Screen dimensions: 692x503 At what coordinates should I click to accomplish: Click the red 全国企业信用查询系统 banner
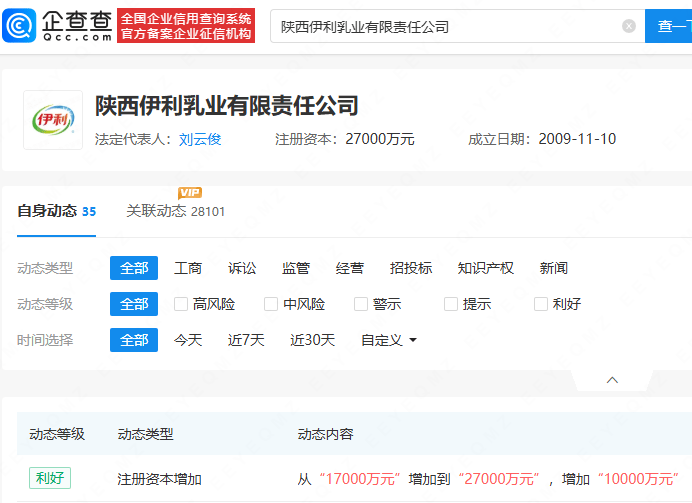(x=186, y=26)
